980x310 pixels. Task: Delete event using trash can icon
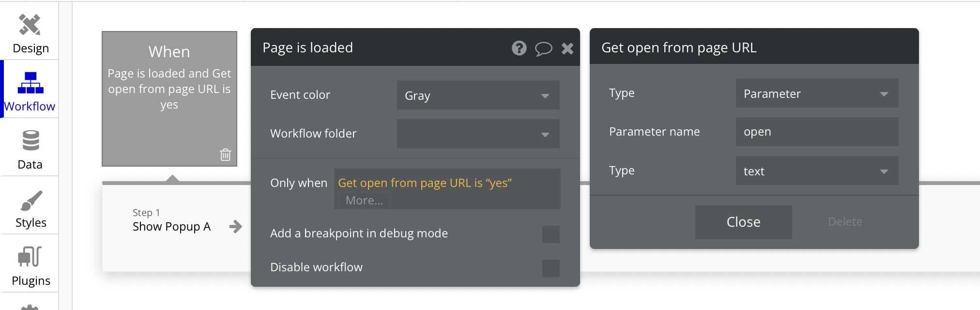click(225, 155)
